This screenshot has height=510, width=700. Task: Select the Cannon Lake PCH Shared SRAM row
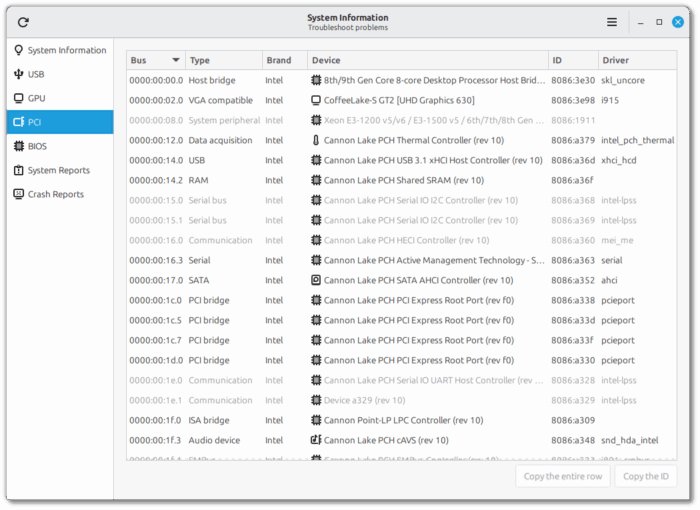coord(400,180)
